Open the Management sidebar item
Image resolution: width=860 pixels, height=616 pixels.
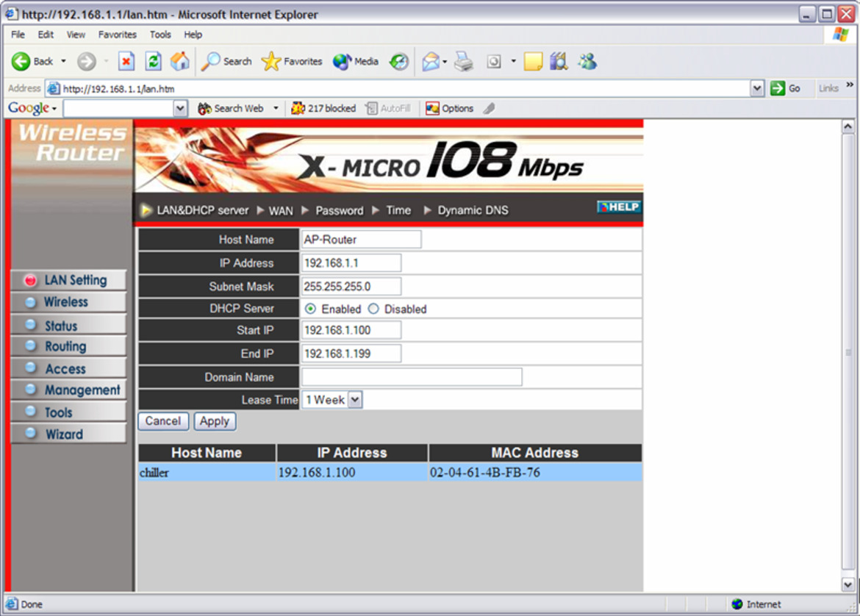coord(68,390)
